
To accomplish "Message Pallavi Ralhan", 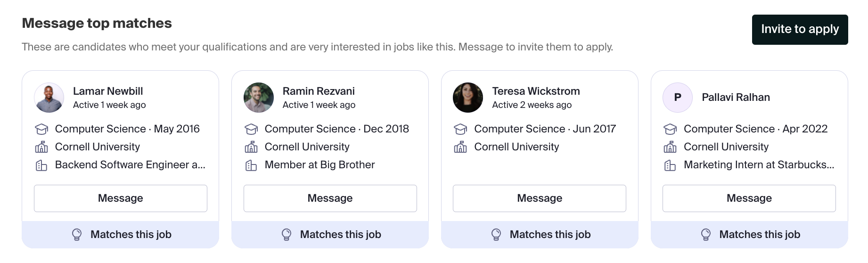I will (749, 198).
